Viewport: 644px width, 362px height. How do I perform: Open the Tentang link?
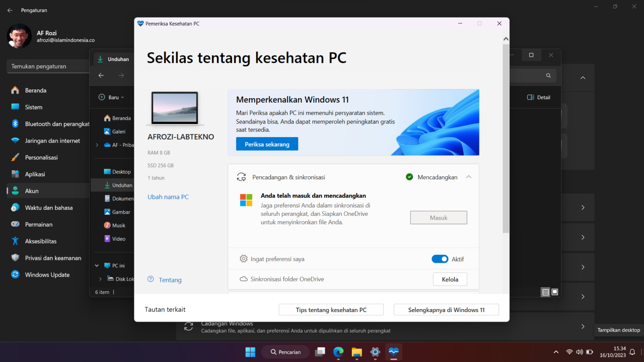(x=170, y=280)
